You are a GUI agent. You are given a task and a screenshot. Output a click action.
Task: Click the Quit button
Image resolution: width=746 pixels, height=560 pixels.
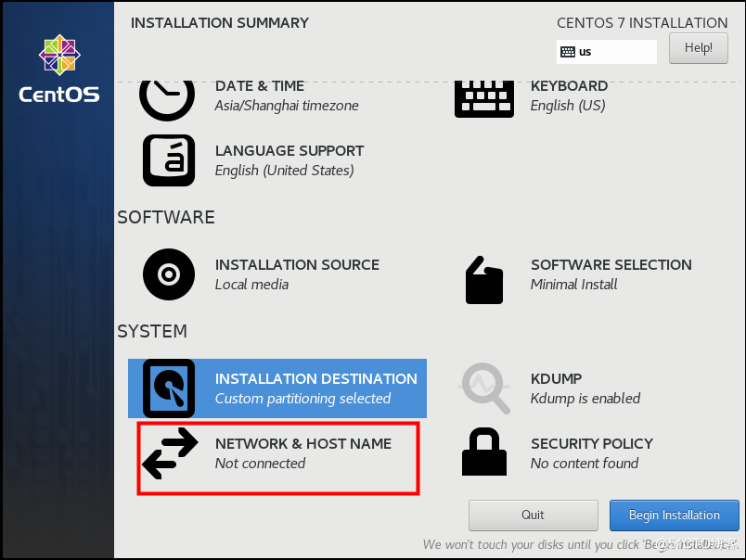(x=533, y=515)
